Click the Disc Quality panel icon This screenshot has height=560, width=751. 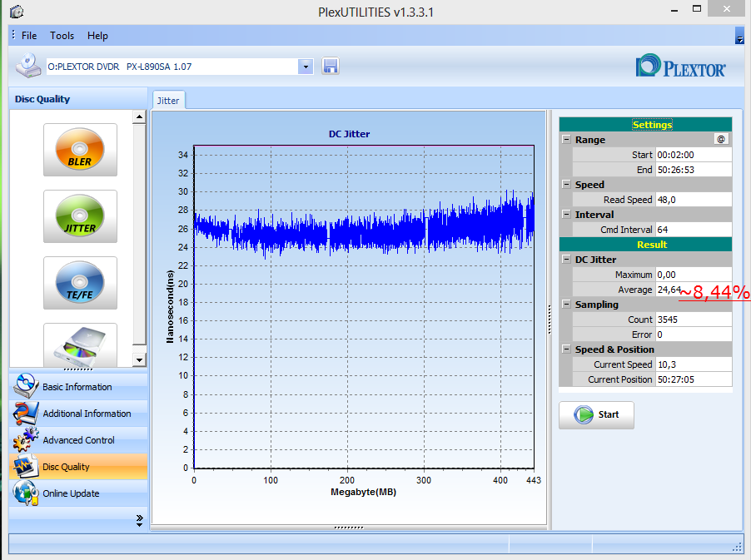(25, 467)
